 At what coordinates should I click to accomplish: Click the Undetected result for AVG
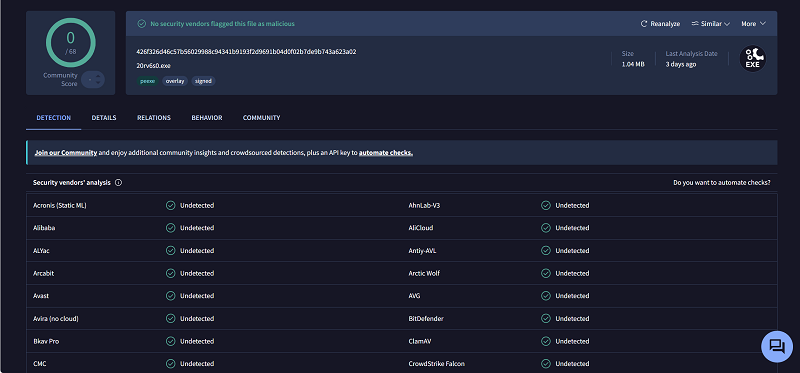[x=572, y=296]
